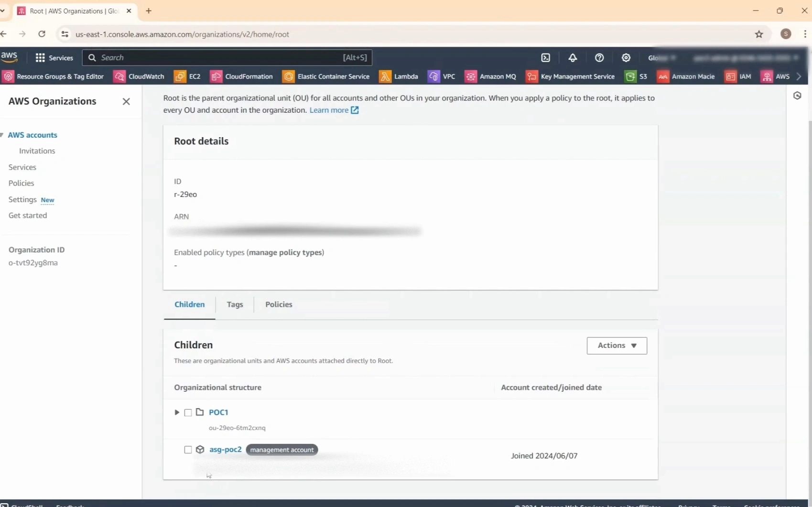Image resolution: width=812 pixels, height=507 pixels.
Task: Expand the POC1 organizational unit
Action: point(177,412)
